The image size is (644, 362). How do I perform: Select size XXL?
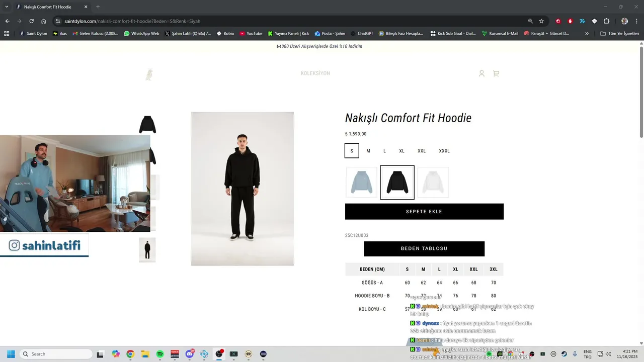click(422, 151)
